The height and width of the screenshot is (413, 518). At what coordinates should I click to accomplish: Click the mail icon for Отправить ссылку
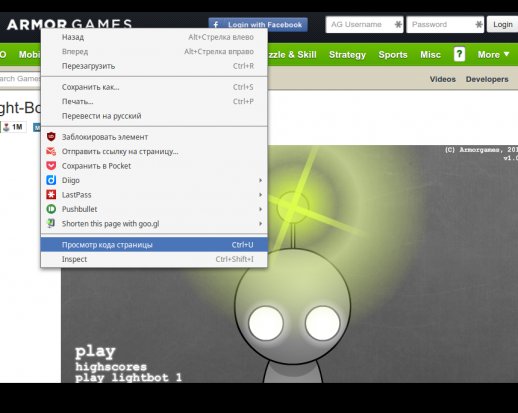(51, 151)
